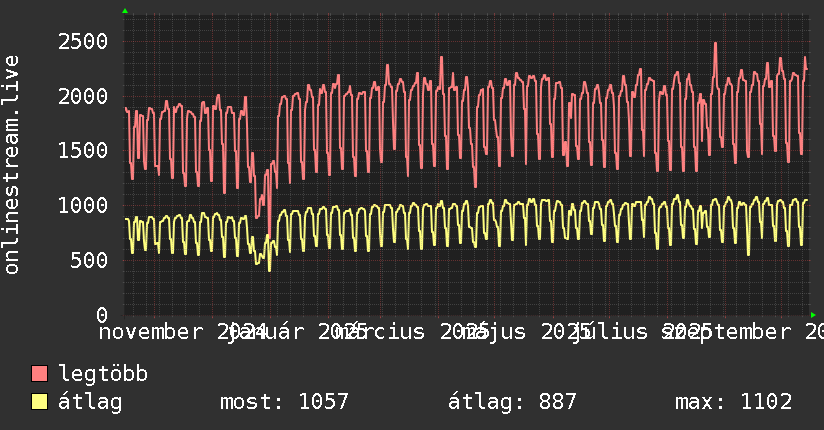The height and width of the screenshot is (430, 824).
Task: Click the 'november 2024' x-axis label
Action: tap(183, 332)
